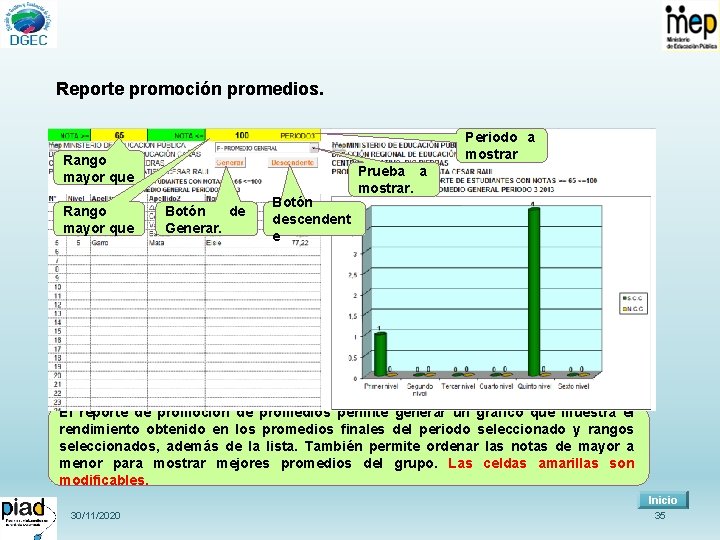
Task: Click the slide number 35
Action: coord(660,516)
